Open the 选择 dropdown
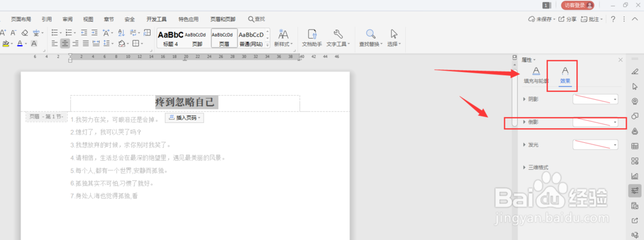This screenshot has height=240, width=644. 394,38
